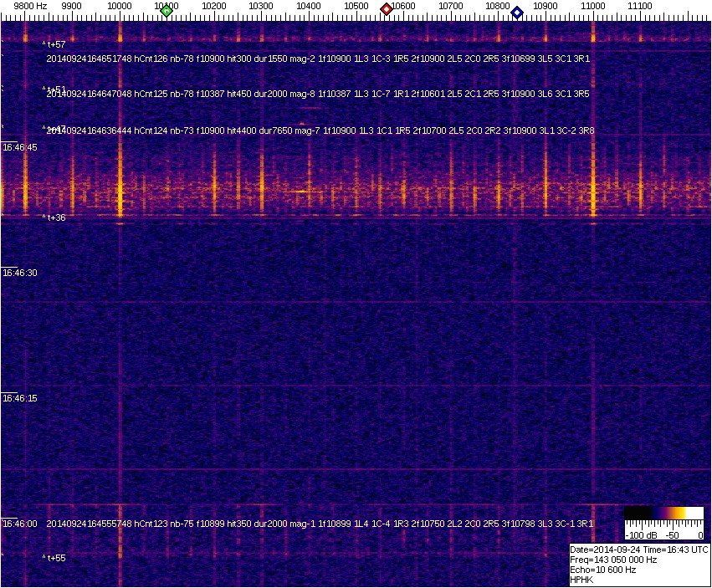
Task: Click the t+57 event marker
Action: point(55,44)
